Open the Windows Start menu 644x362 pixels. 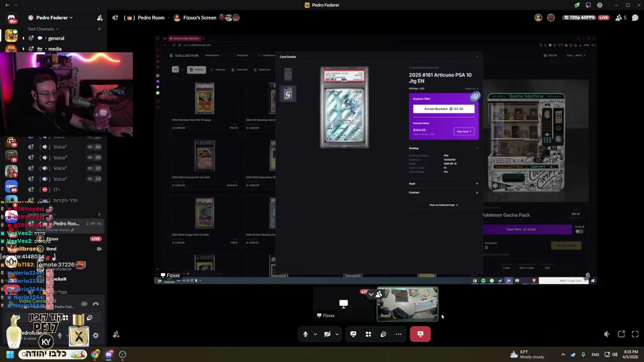[10, 354]
